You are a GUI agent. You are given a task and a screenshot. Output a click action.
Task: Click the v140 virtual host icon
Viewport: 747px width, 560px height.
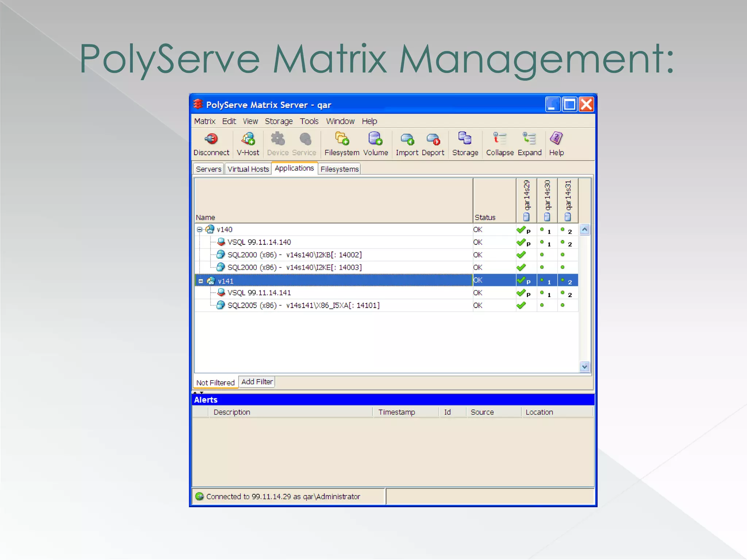[210, 229]
